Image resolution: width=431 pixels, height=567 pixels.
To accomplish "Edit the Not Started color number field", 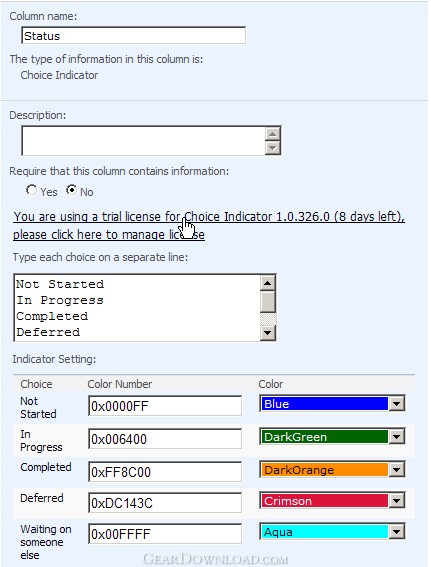I will (x=165, y=406).
